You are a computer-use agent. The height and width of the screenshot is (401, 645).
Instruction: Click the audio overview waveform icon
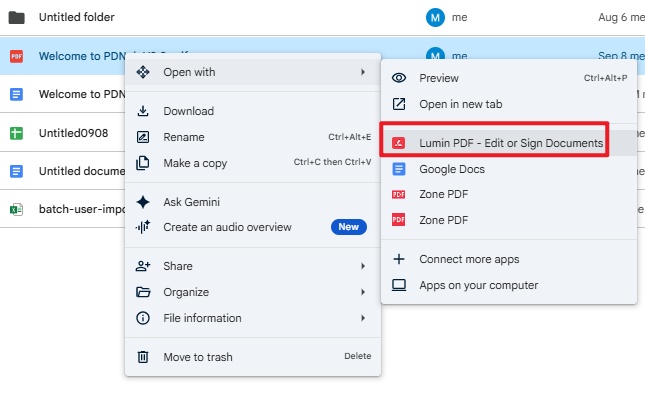click(x=143, y=227)
